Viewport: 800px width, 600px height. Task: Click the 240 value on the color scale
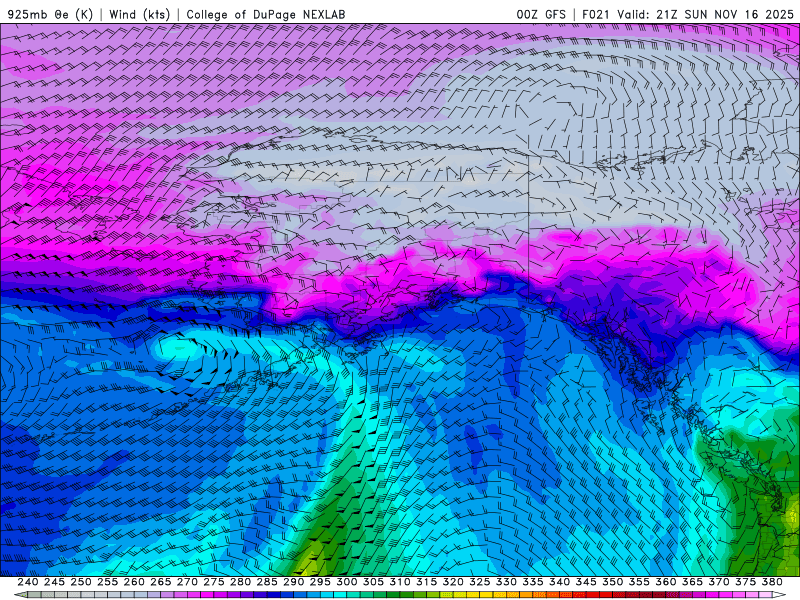28,582
